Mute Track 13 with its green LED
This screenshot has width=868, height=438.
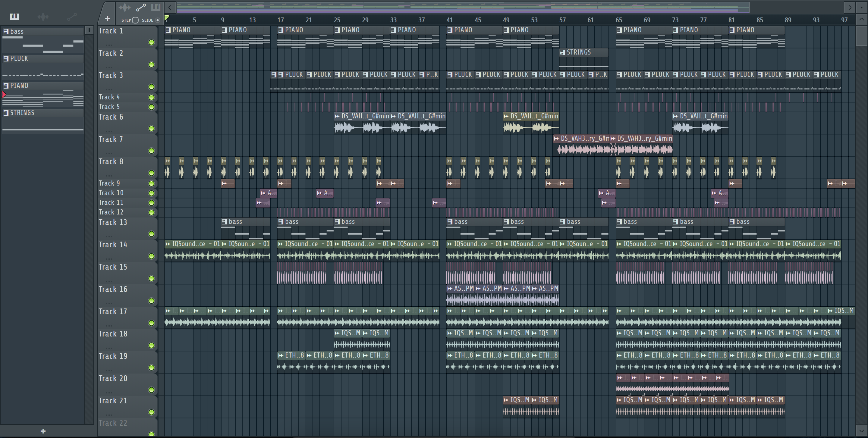151,234
